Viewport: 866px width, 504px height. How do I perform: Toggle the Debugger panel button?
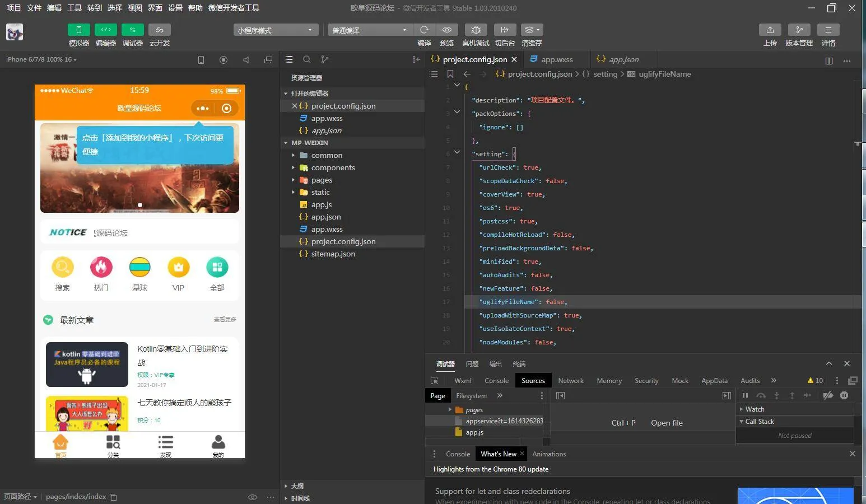click(x=133, y=30)
